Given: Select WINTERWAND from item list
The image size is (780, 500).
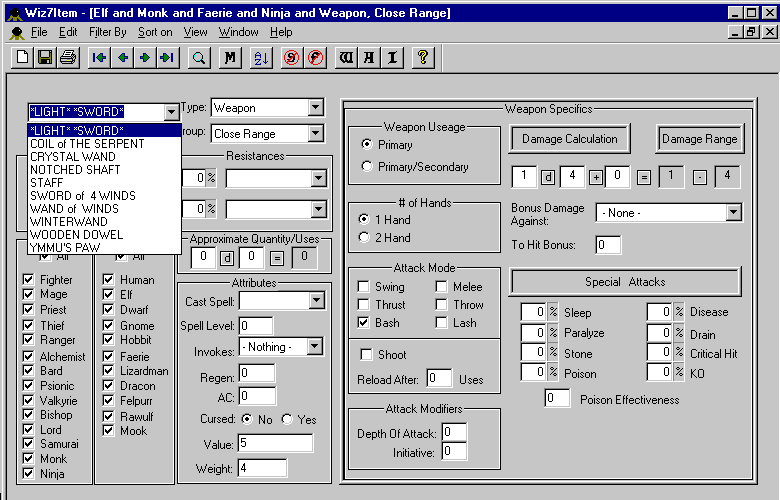Looking at the screenshot, I should click(x=104, y=221).
